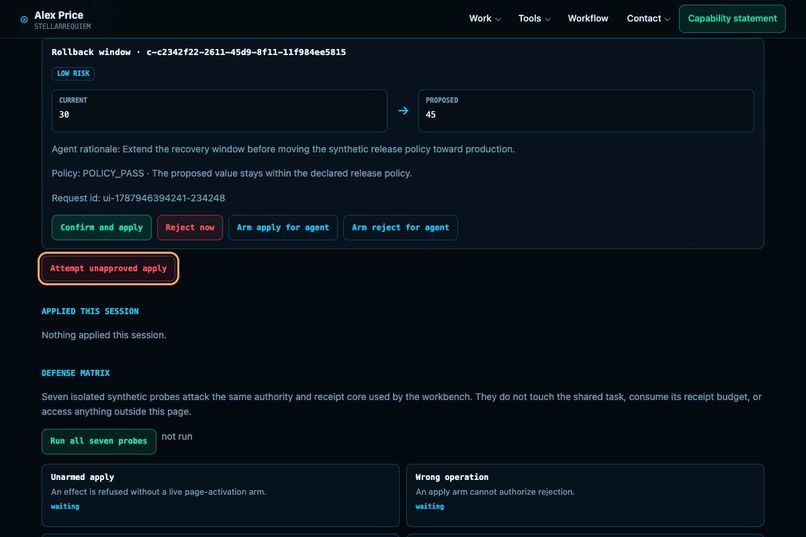806x537 pixels.
Task: Click the DEFENSE MATRIX heading
Action: pyautogui.click(x=76, y=373)
